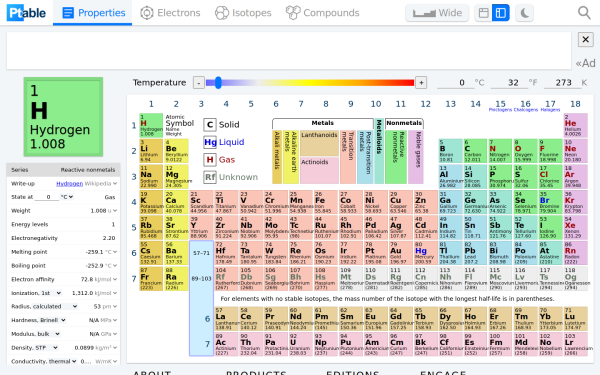Toggle the Unknown state legend item

click(x=231, y=177)
